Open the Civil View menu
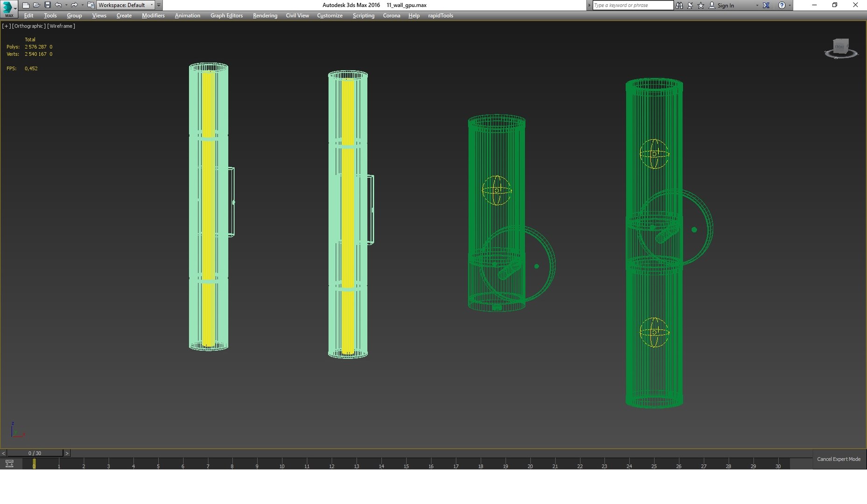The height and width of the screenshot is (504, 867). coord(297,15)
